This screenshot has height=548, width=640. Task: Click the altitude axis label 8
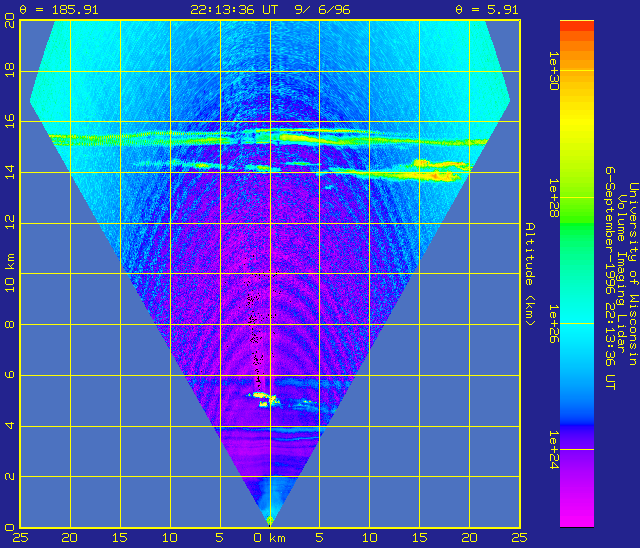(x=10, y=324)
